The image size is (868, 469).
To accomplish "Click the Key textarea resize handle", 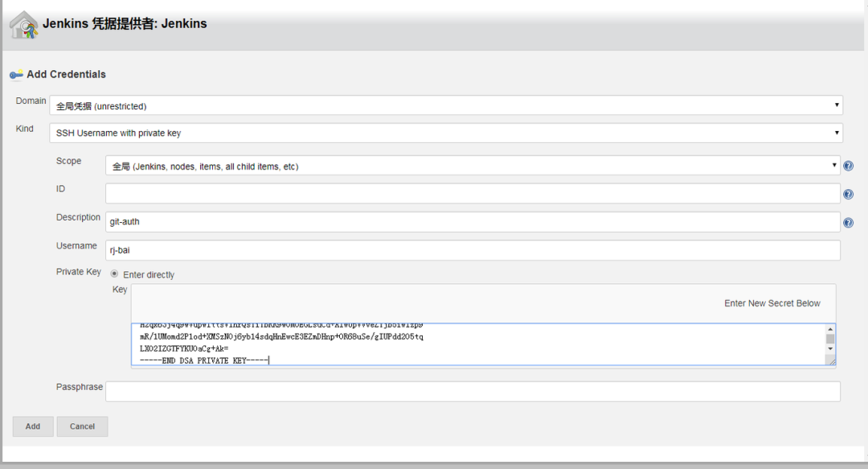I will (831, 361).
